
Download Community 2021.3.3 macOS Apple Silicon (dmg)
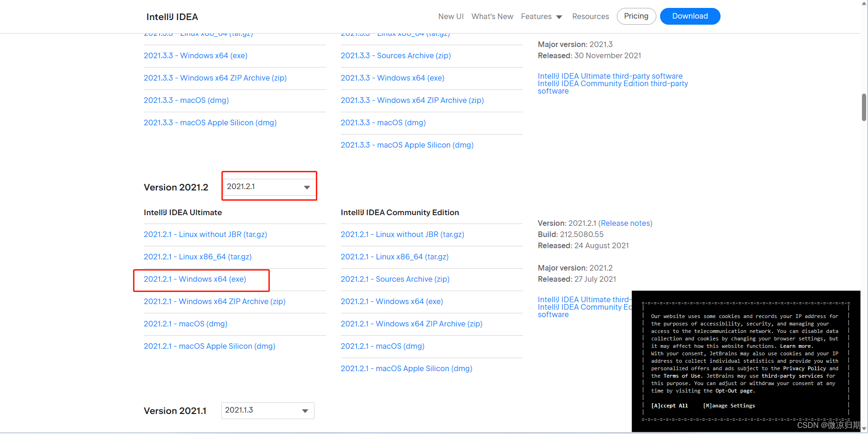[x=407, y=145]
